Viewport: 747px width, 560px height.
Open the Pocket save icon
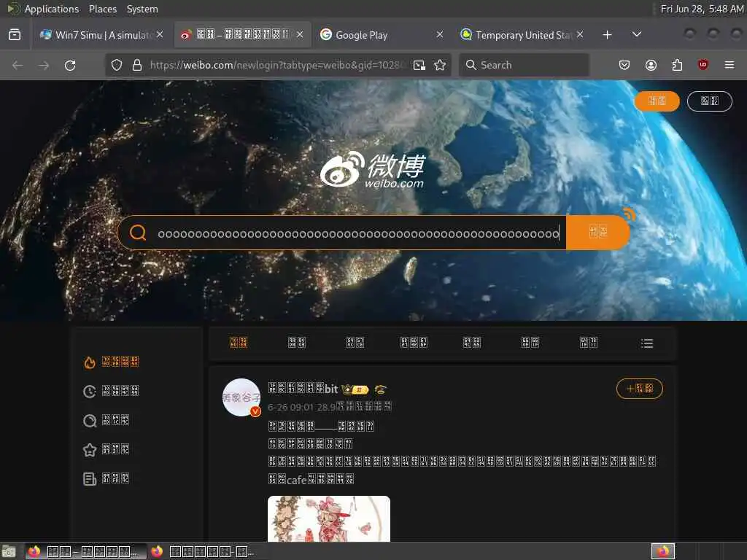pos(624,65)
